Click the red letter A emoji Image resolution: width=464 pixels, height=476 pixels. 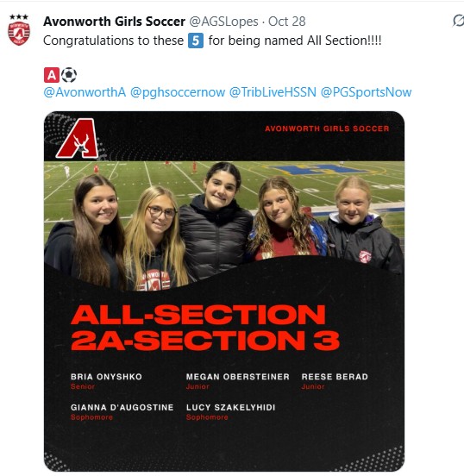52,75
